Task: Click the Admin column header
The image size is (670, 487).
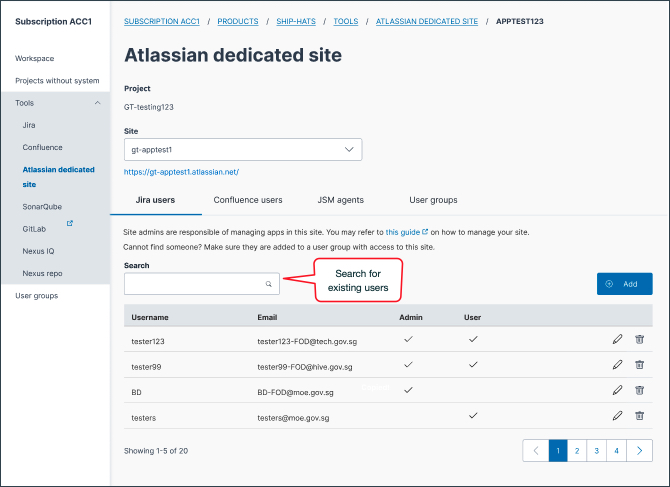Action: [411, 317]
